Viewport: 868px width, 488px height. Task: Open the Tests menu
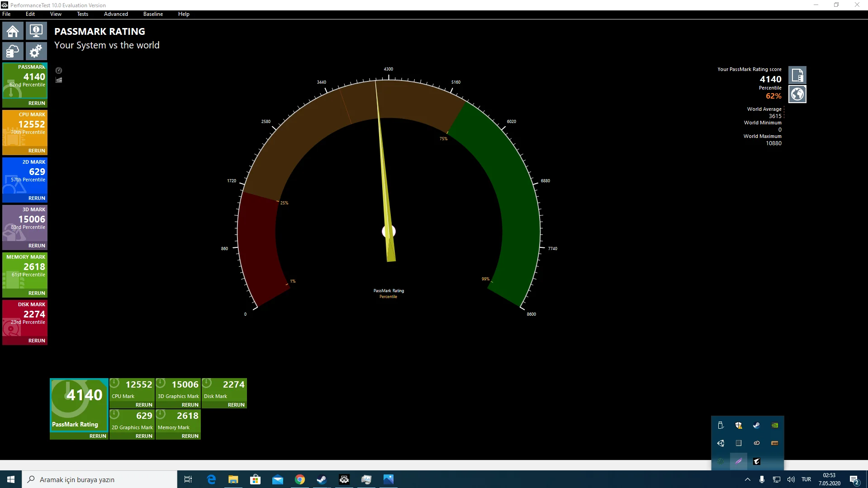(x=82, y=14)
